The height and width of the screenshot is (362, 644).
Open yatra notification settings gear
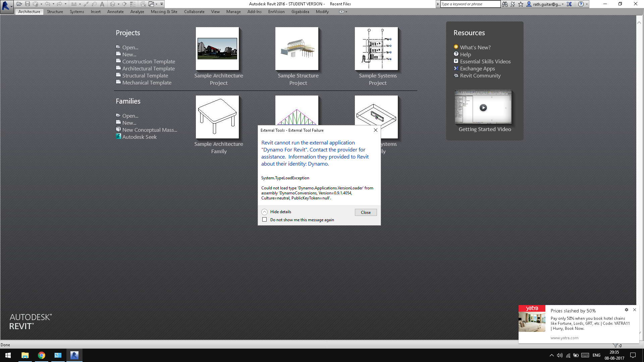[x=627, y=310]
